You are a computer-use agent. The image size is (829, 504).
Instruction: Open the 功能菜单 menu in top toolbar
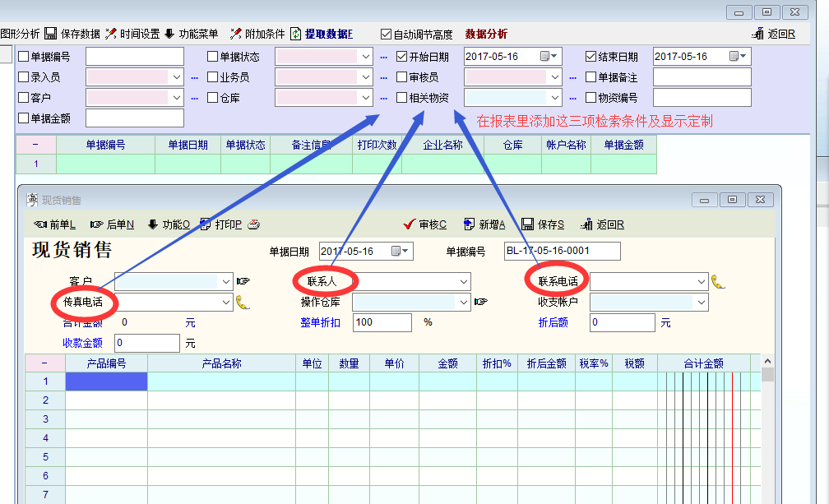190,34
